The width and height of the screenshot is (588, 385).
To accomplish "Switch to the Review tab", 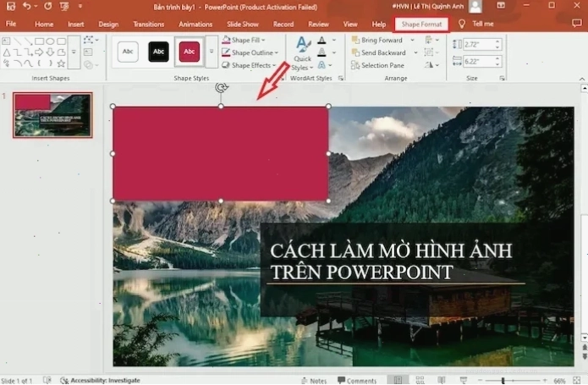I will pyautogui.click(x=318, y=25).
